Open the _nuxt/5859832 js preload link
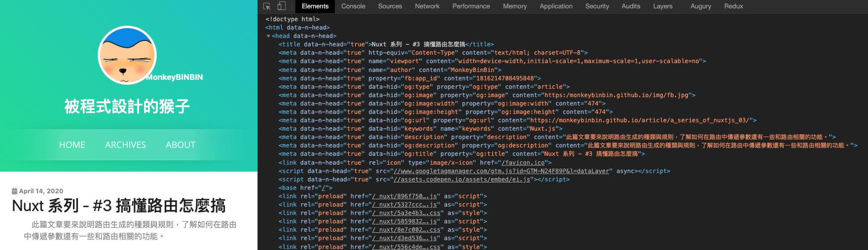Image resolution: width=868 pixels, height=250 pixels. point(404,221)
